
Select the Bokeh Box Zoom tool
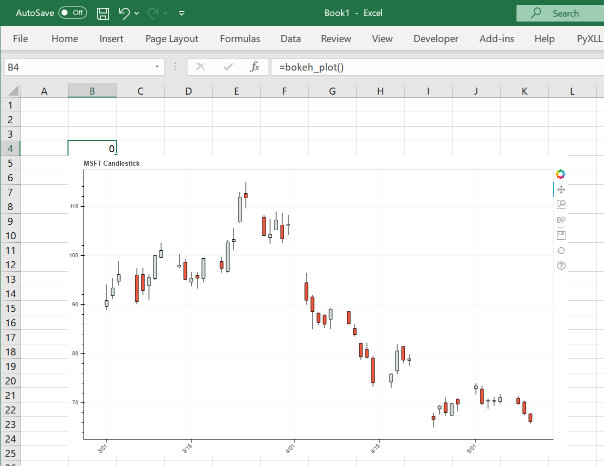[x=561, y=205]
